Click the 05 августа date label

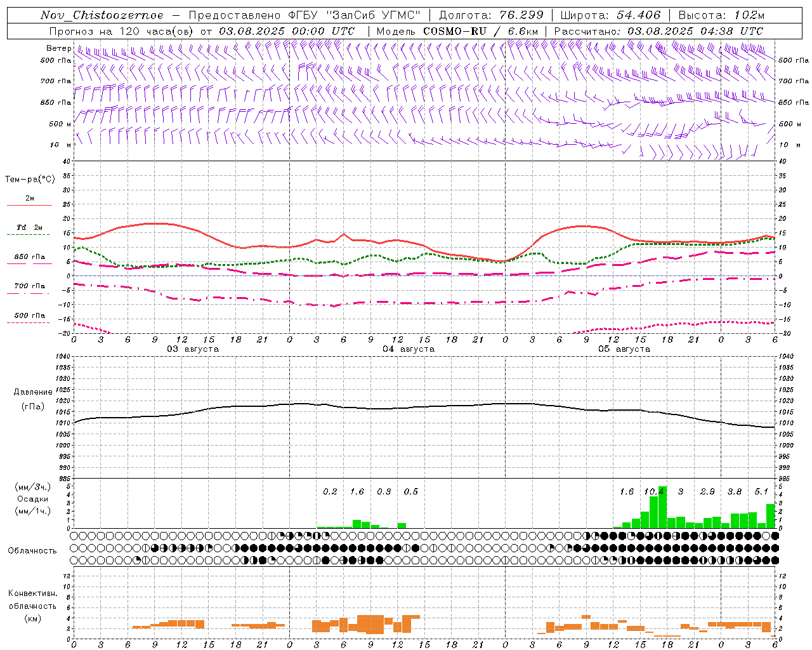(x=624, y=349)
